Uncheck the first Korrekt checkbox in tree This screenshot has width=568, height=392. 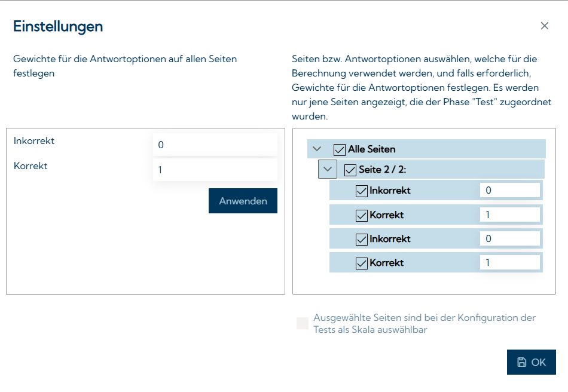tap(361, 215)
